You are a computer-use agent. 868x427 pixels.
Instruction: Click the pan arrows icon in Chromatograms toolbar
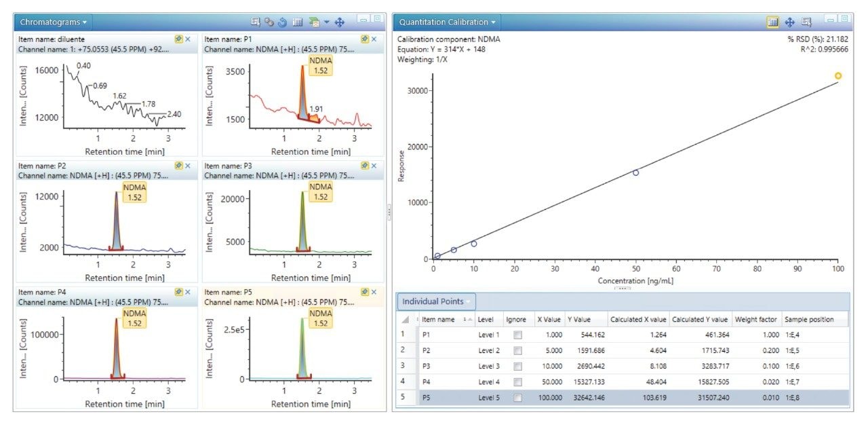point(340,22)
